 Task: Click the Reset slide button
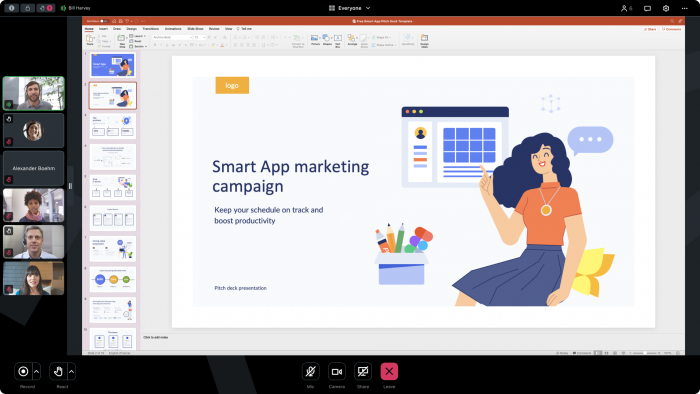pyautogui.click(x=136, y=41)
